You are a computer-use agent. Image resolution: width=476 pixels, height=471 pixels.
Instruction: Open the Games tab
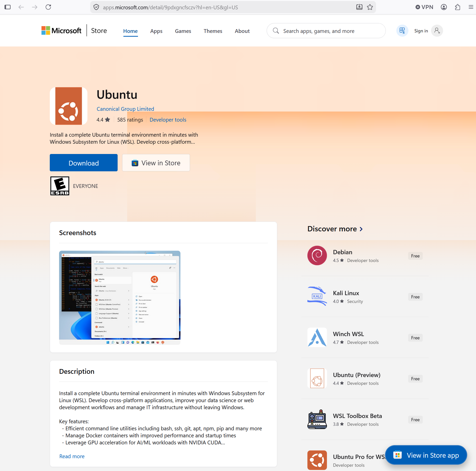tap(183, 31)
